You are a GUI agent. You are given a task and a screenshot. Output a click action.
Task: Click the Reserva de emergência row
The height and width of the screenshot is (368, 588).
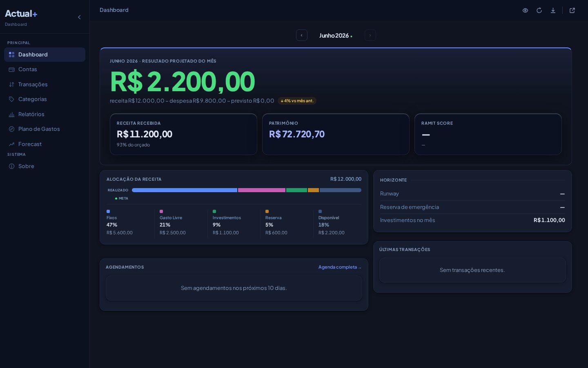tap(472, 207)
